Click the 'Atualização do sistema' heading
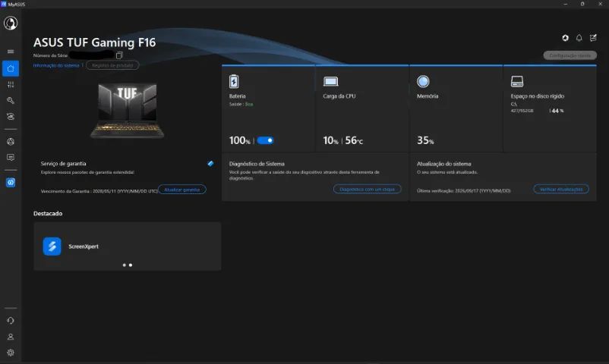This screenshot has width=609, height=364. 444,164
